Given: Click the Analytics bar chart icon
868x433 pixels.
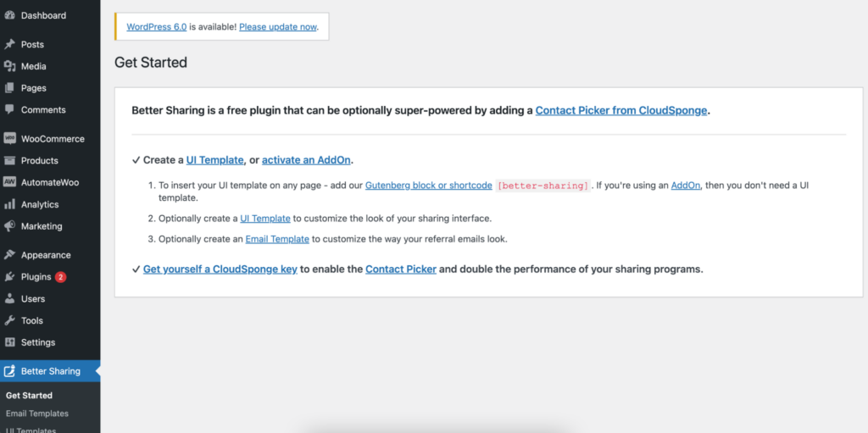Looking at the screenshot, I should pos(9,204).
